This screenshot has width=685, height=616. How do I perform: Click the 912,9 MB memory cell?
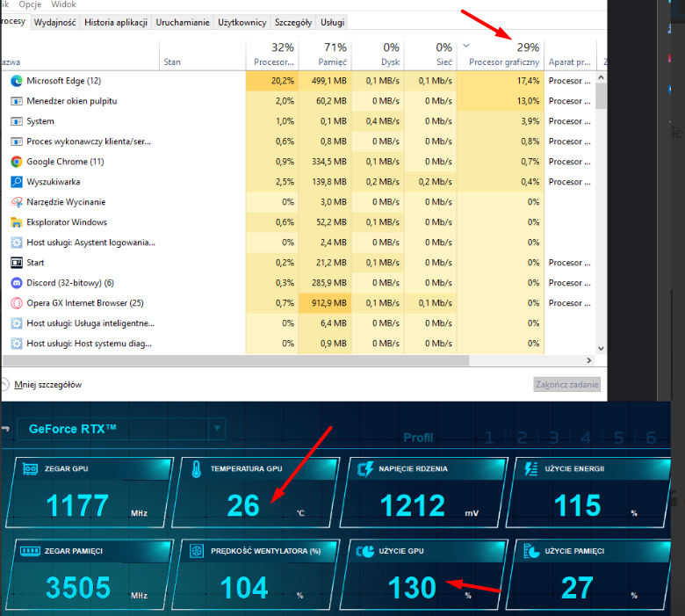pos(325,303)
